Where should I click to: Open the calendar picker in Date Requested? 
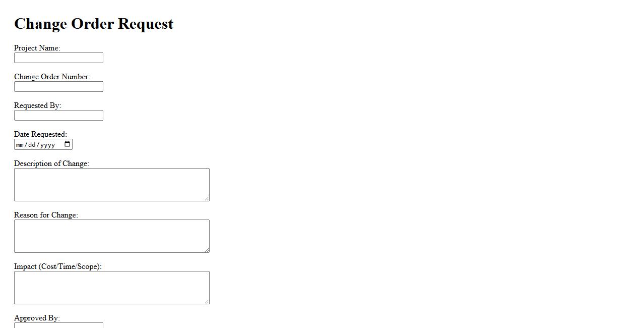click(x=68, y=144)
